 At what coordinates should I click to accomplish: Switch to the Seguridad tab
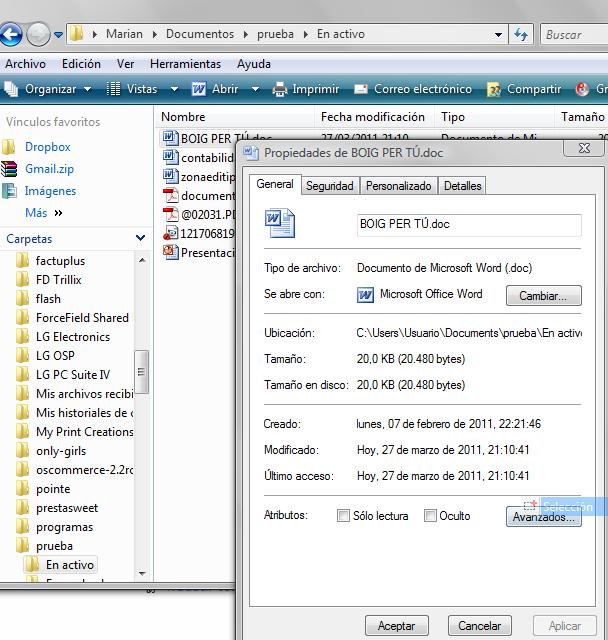tap(330, 186)
